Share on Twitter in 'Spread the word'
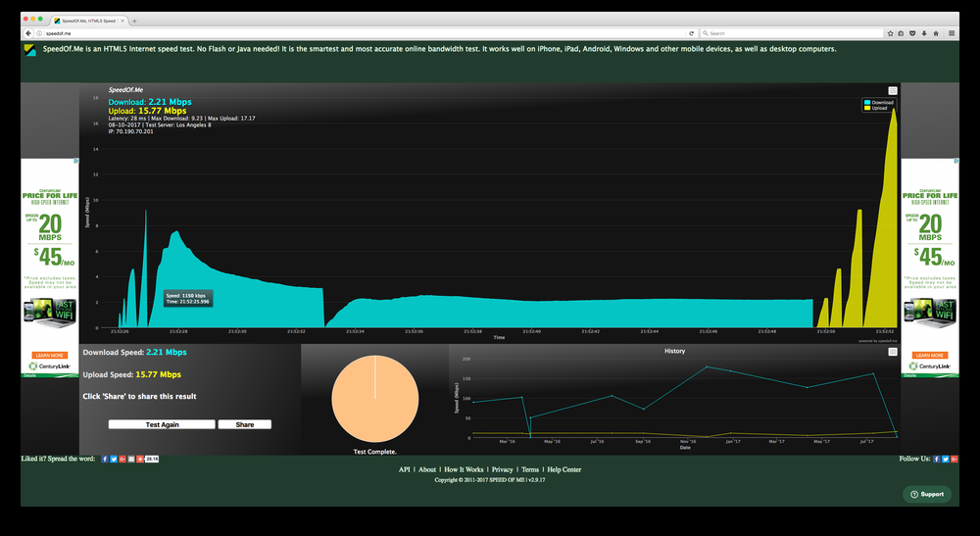The image size is (980, 536). tap(114, 460)
